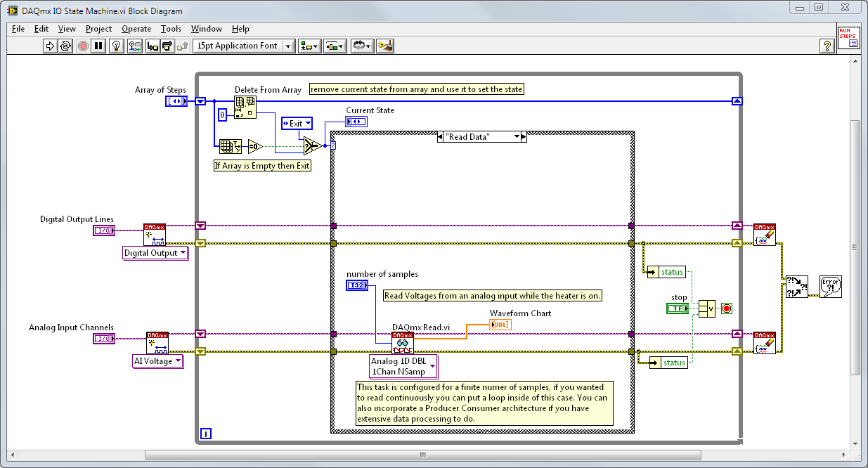Click the Step Over toolbar icon
The width and height of the screenshot is (868, 468).
(x=167, y=46)
